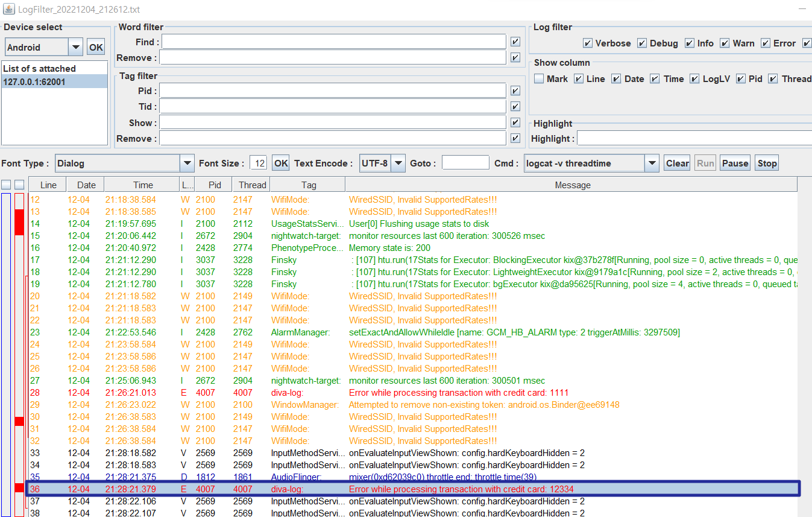Click the Pid filter input field
Viewport: 812px width, 517px height.
point(332,90)
